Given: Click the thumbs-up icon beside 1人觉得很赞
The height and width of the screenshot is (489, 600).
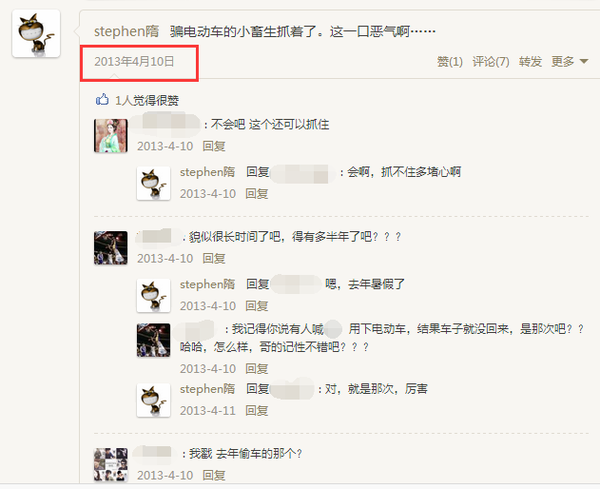Looking at the screenshot, I should 102,100.
